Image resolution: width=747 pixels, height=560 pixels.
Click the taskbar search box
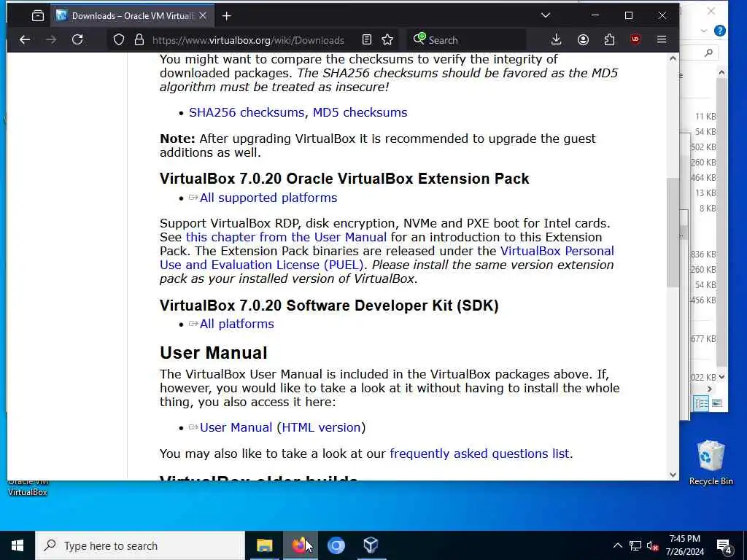click(140, 545)
